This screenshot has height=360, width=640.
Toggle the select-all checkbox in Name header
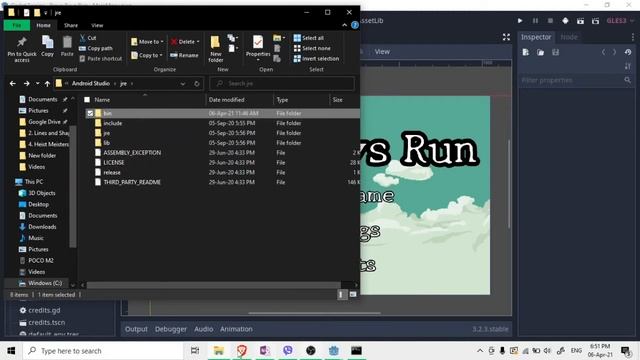[x=87, y=100]
